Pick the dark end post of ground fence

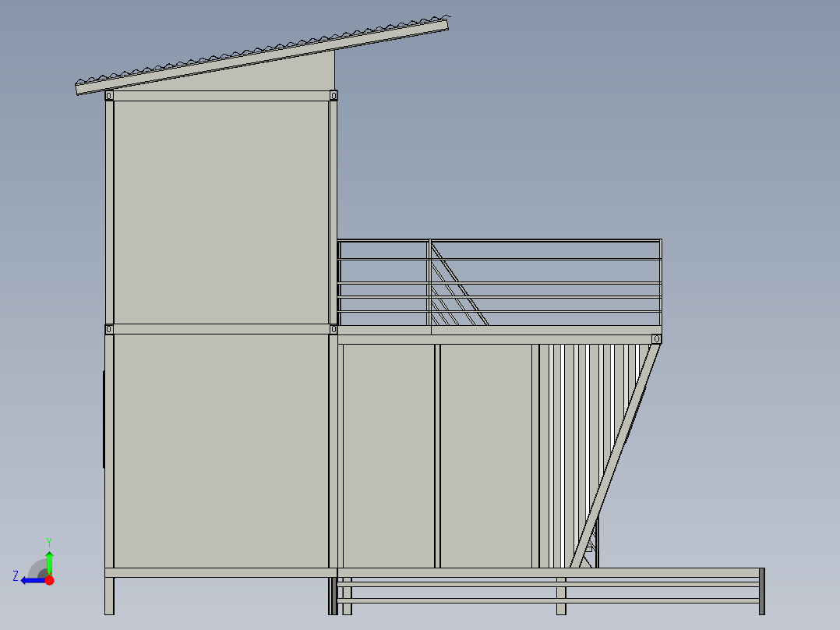(x=762, y=591)
